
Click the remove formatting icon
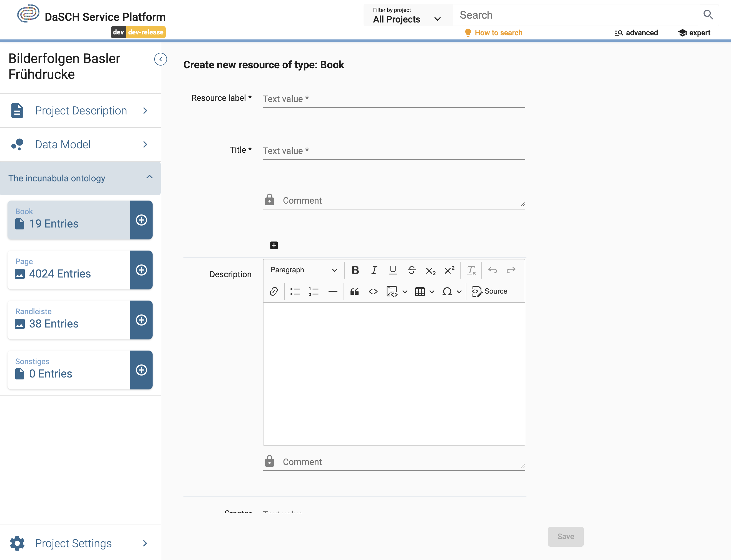coord(471,270)
